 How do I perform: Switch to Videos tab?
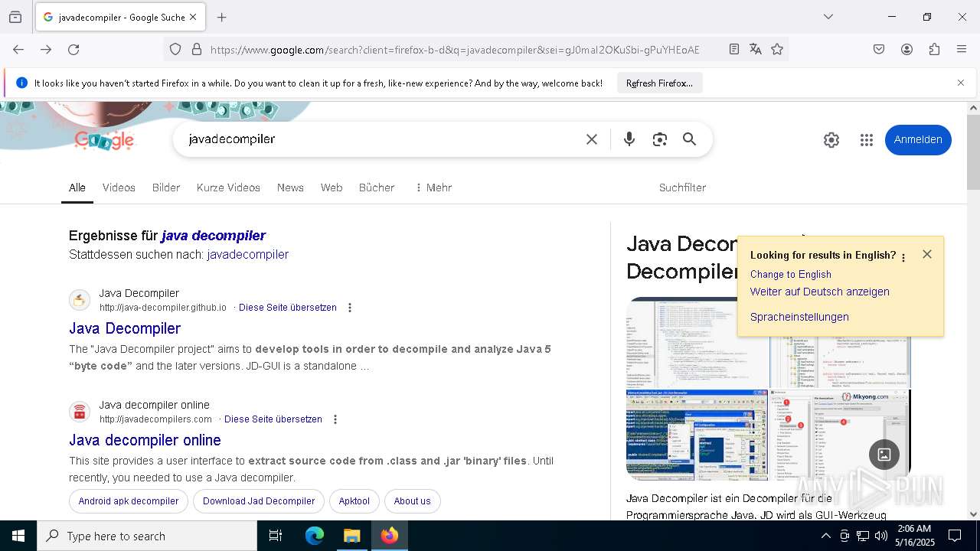119,187
